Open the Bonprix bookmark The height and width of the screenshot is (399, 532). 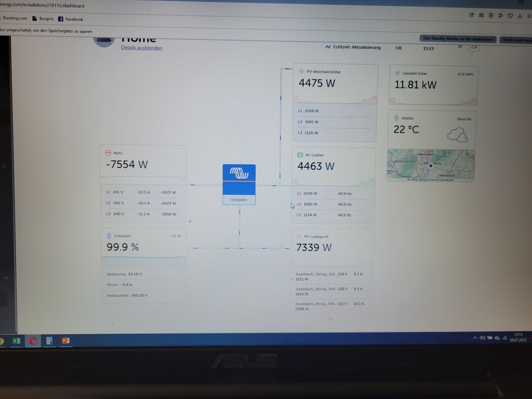pos(43,19)
